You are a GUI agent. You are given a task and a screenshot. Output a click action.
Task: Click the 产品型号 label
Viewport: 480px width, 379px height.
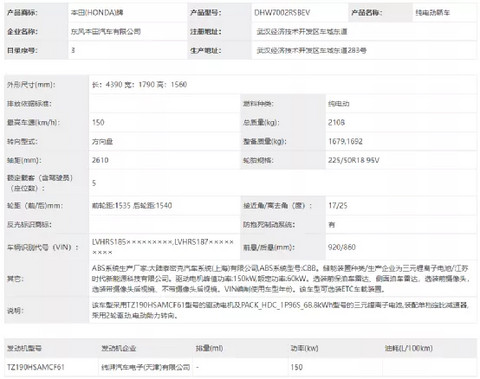click(x=205, y=13)
